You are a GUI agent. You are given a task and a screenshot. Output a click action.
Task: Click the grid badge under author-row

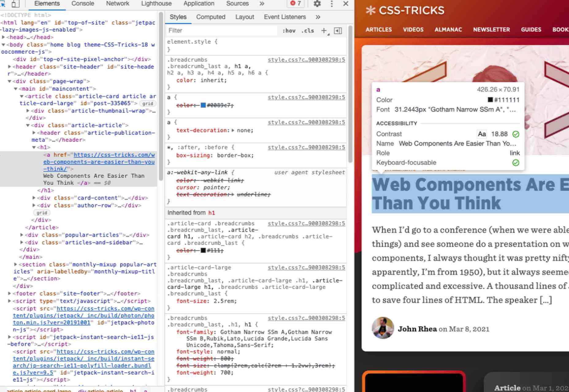pyautogui.click(x=42, y=213)
